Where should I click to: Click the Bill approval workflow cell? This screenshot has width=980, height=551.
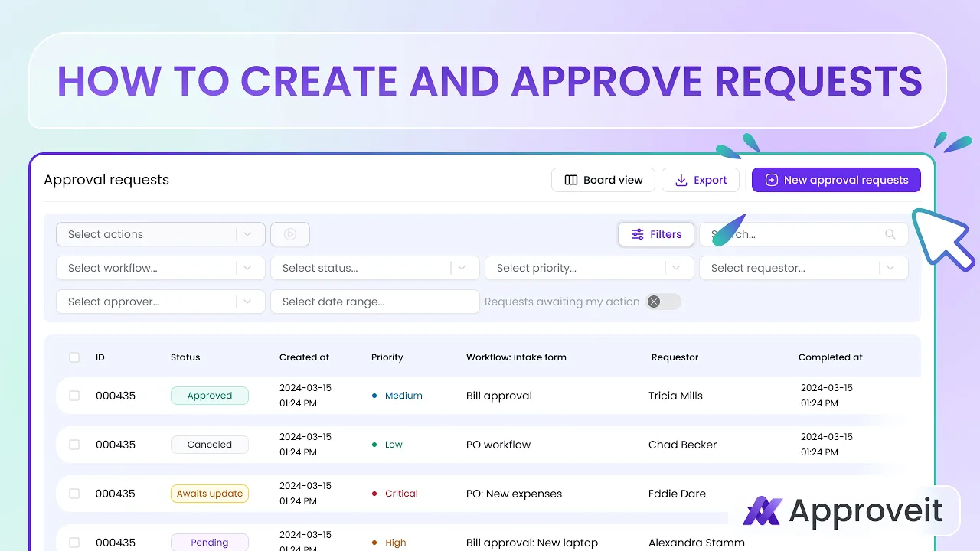tap(499, 396)
